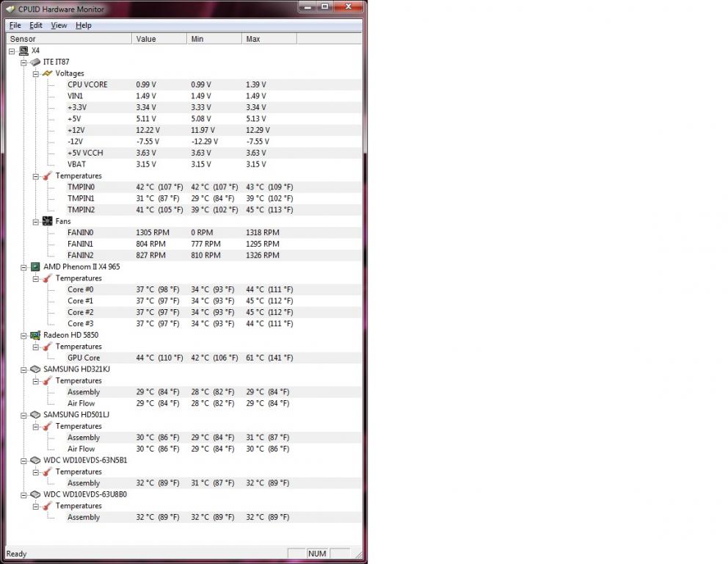Select the VIN1 voltage row
The image size is (728, 564).
214,96
